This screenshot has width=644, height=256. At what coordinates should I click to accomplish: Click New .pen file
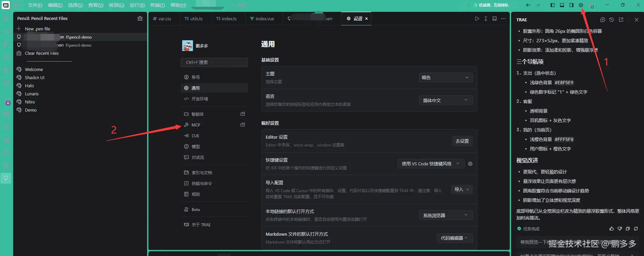37,29
